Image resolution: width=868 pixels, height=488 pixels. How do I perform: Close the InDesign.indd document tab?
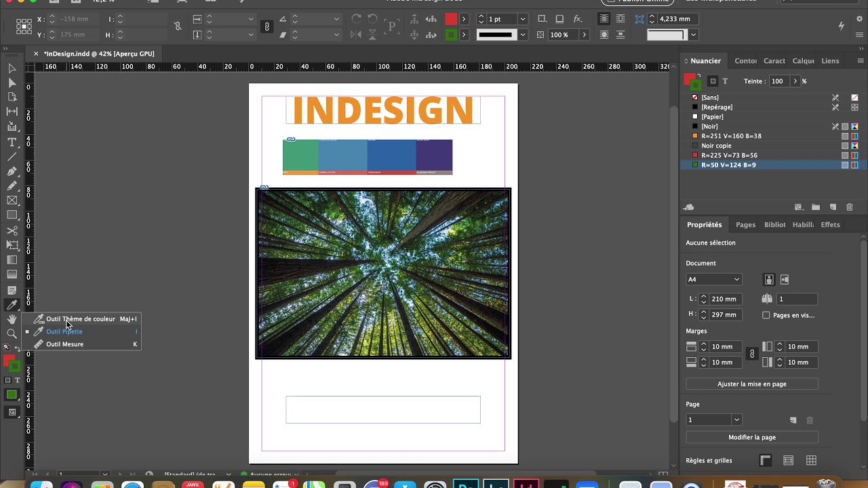(37, 54)
